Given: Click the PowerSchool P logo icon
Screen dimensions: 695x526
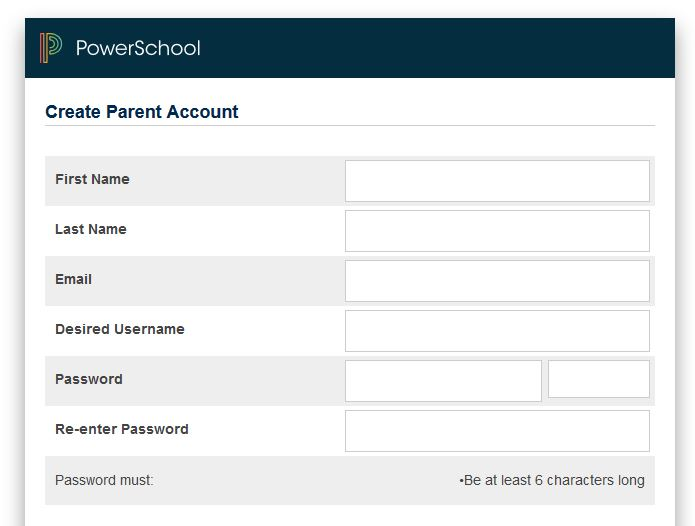Looking at the screenshot, I should click(51, 48).
